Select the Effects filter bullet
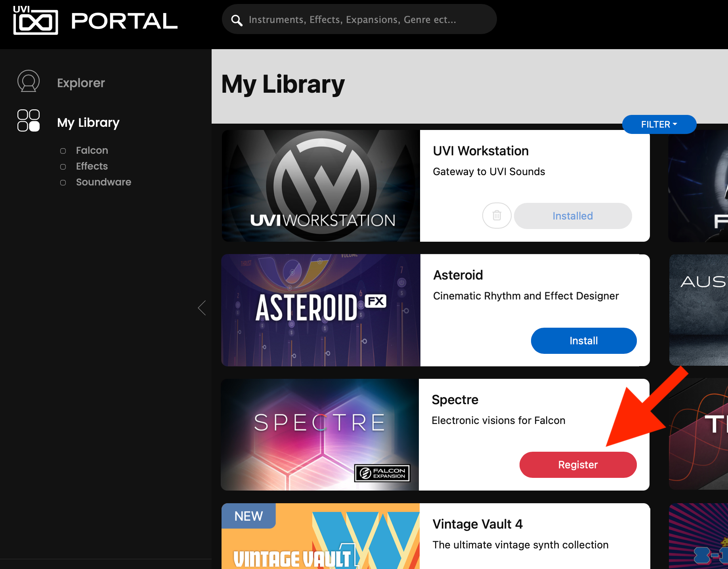Screen dimensions: 728x569 pyautogui.click(x=63, y=167)
